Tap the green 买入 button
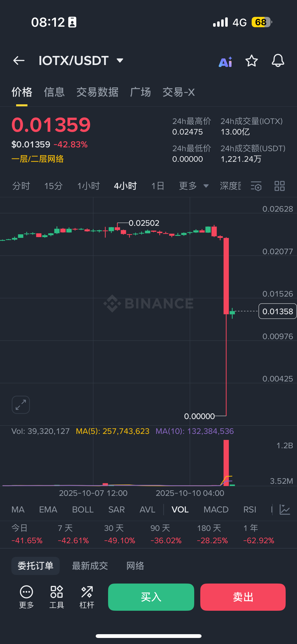 click(x=151, y=597)
